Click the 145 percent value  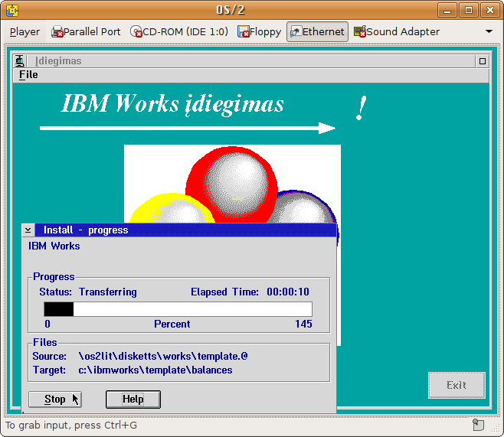303,324
